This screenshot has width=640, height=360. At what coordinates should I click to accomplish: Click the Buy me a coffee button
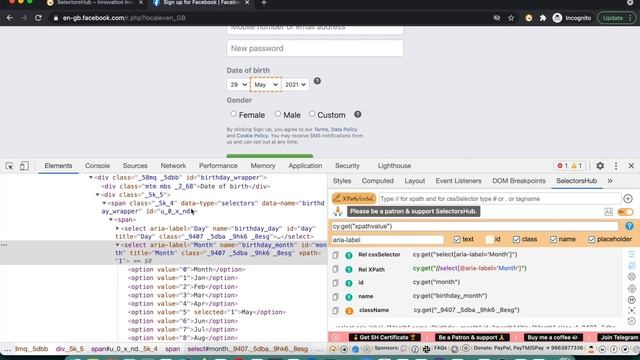click(552, 338)
